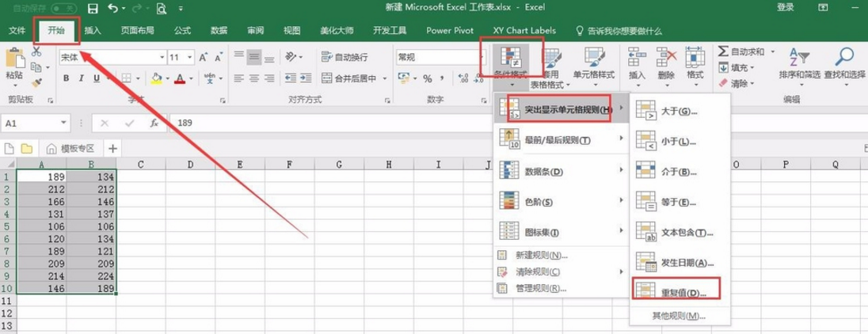The height and width of the screenshot is (334, 868).
Task: Switch to Formulas (公式) tab
Action: pyautogui.click(x=182, y=30)
